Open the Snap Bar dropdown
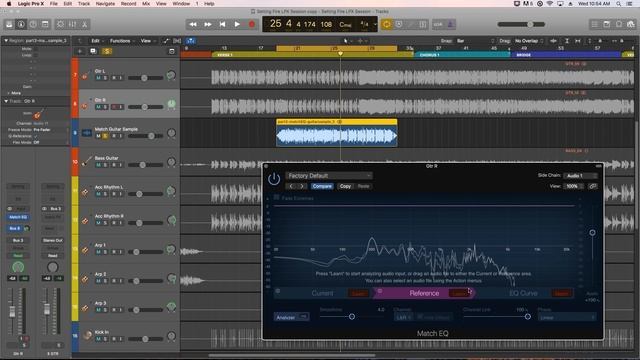This screenshot has height=360, width=640. click(476, 41)
